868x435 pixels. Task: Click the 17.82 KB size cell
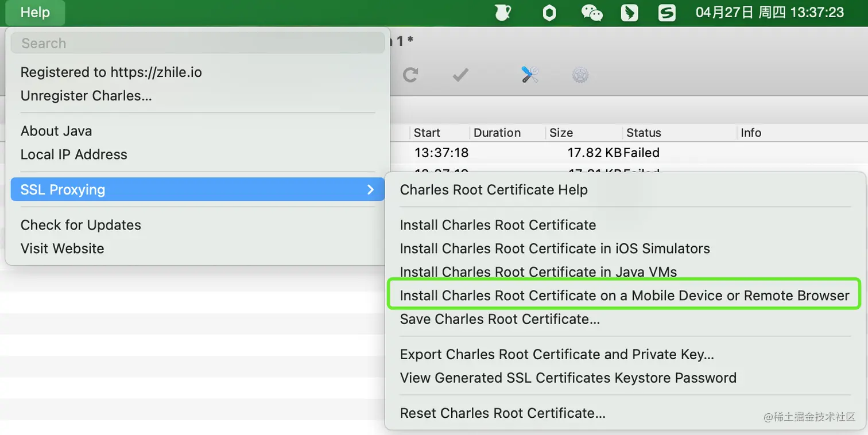pos(594,153)
